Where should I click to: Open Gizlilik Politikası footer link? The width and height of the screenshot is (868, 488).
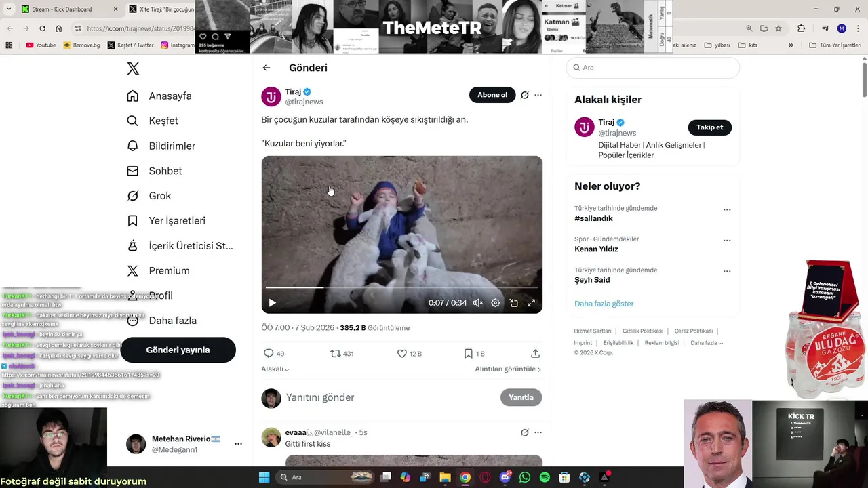click(x=643, y=331)
